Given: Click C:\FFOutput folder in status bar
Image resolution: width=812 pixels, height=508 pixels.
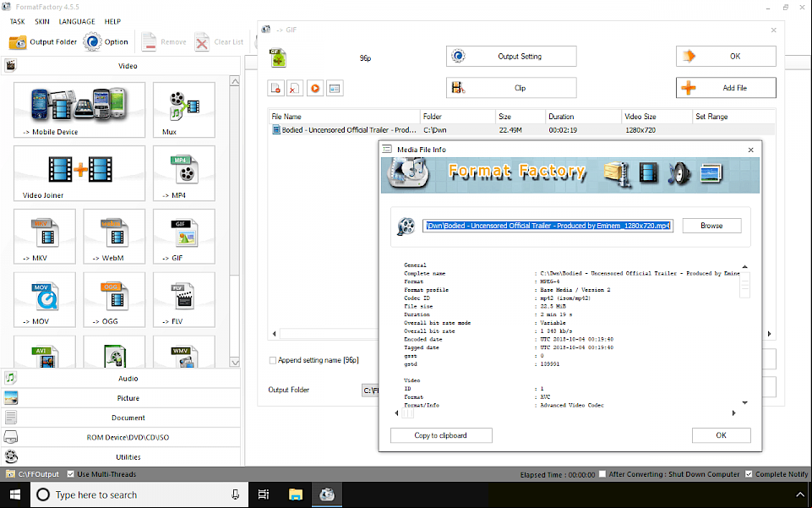Looking at the screenshot, I should (x=33, y=474).
